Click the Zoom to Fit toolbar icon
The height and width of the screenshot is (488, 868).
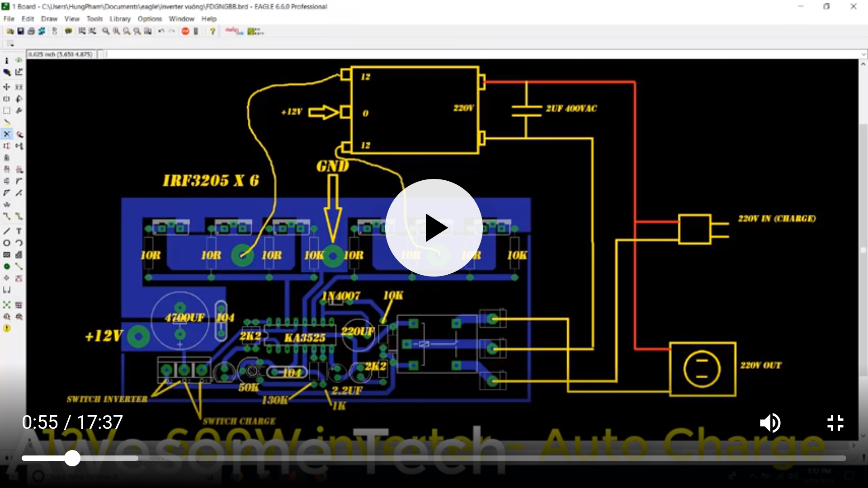pyautogui.click(x=106, y=31)
